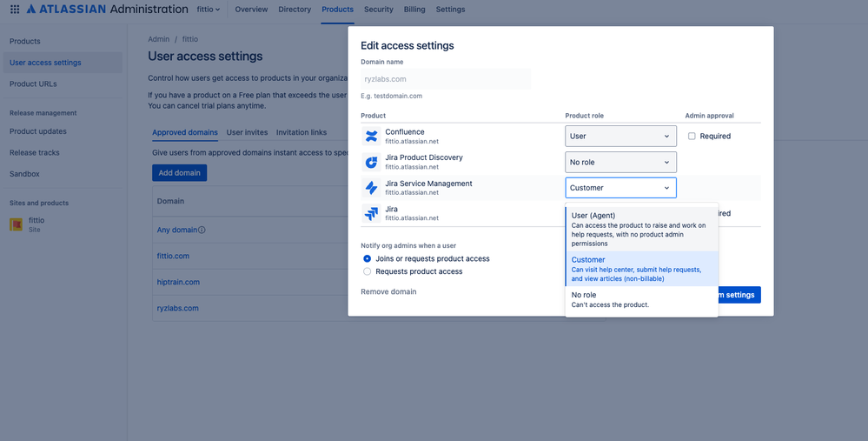Click the Jira product icon
The image size is (868, 441).
click(x=372, y=213)
